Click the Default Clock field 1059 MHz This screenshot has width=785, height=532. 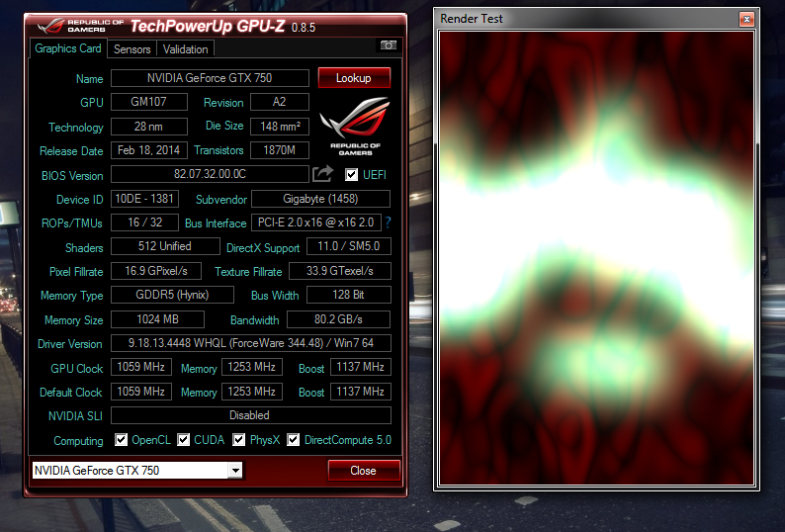click(141, 392)
